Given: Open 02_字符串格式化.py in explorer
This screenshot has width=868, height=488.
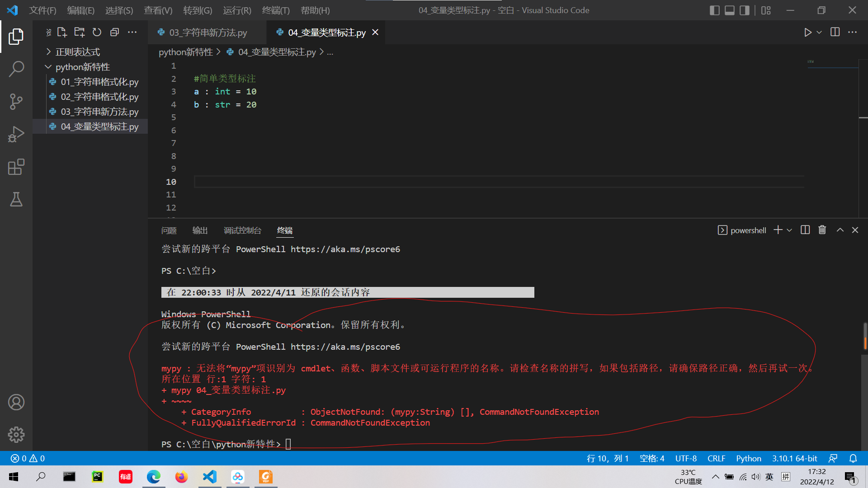Looking at the screenshot, I should [90, 97].
